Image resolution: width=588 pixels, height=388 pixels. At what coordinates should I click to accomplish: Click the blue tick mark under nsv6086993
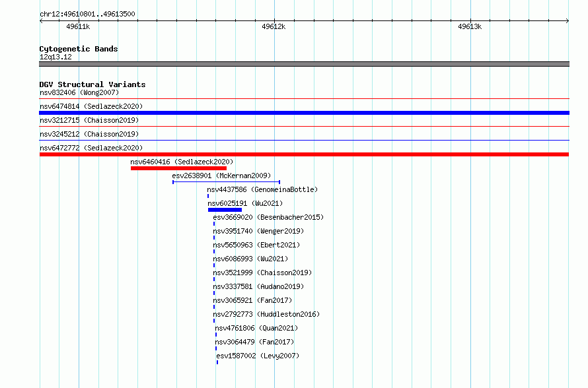click(x=214, y=265)
